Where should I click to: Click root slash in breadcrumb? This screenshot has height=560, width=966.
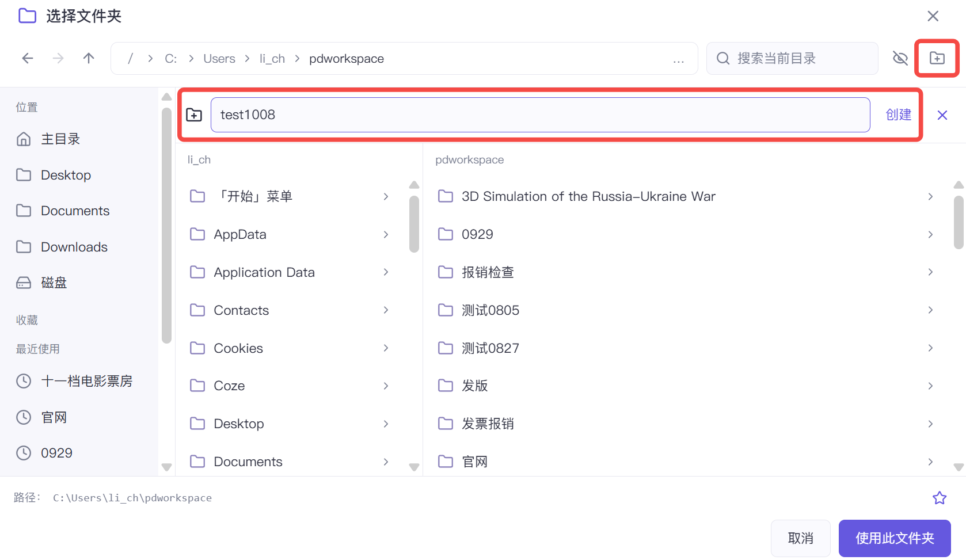pyautogui.click(x=131, y=59)
